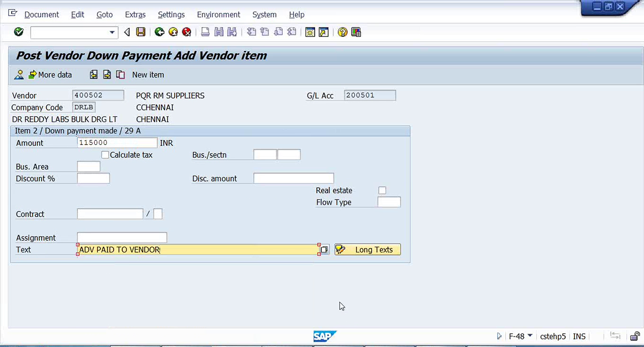Click the G/L Acc field showing 200501
The width and height of the screenshot is (644, 347).
370,95
